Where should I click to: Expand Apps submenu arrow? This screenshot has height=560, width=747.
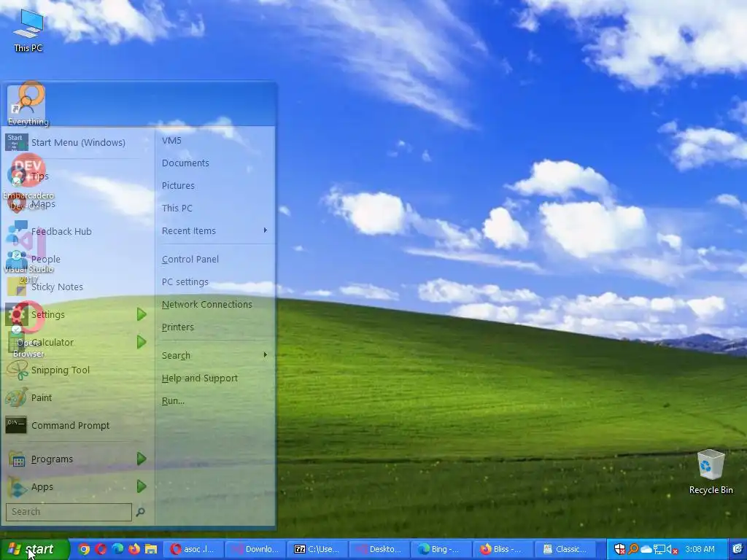pyautogui.click(x=142, y=486)
